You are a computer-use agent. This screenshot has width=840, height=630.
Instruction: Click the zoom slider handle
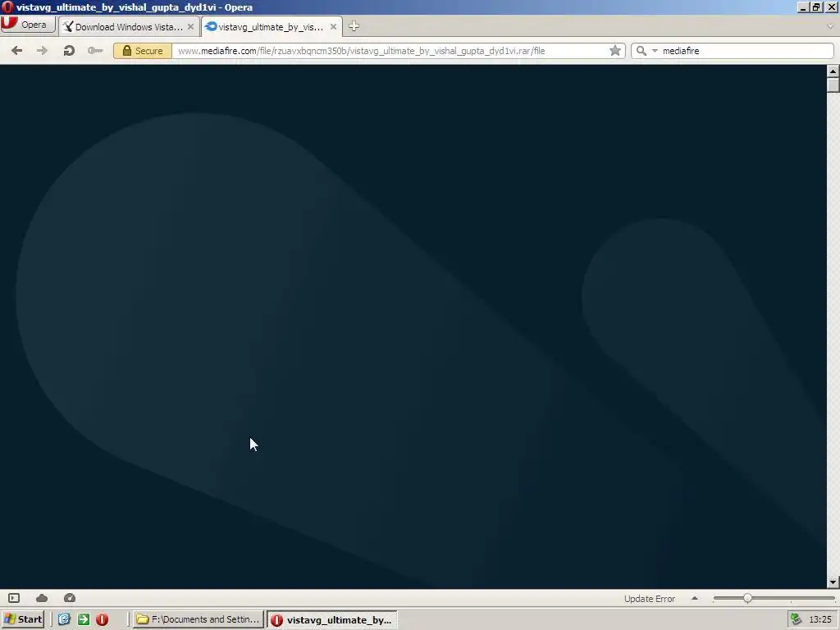tap(747, 598)
